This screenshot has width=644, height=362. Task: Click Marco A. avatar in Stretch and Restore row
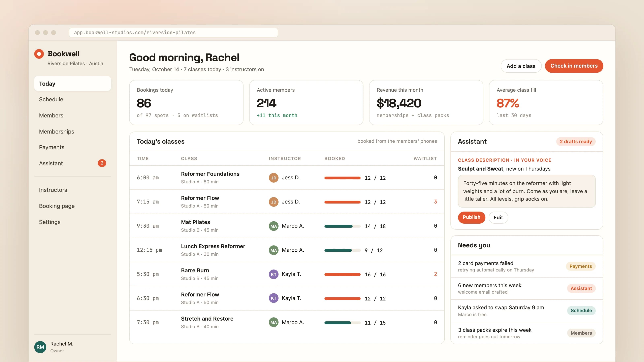pos(273,323)
